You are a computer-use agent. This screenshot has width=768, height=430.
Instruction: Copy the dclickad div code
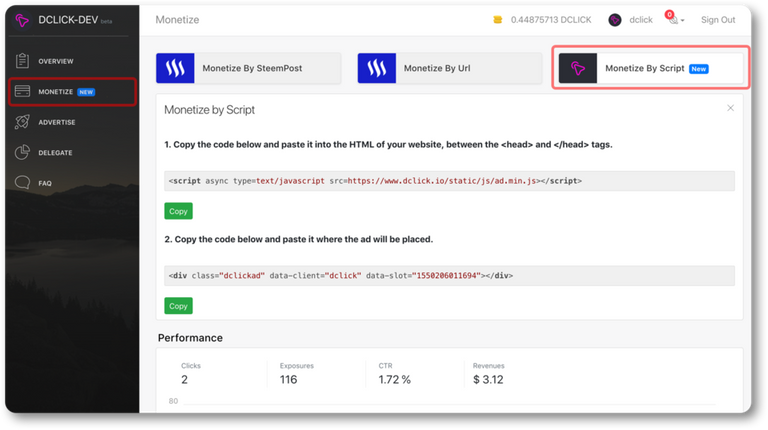(x=178, y=305)
